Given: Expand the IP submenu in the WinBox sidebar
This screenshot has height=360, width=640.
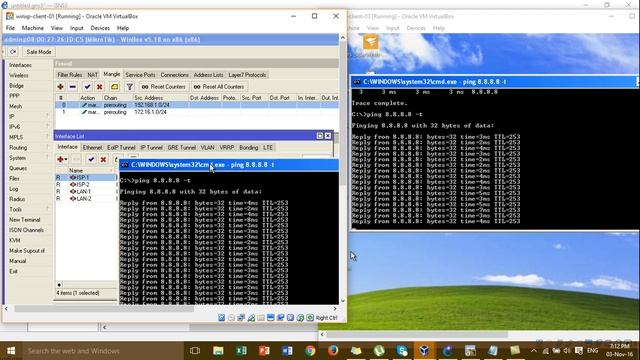Looking at the screenshot, I should pyautogui.click(x=29, y=117).
